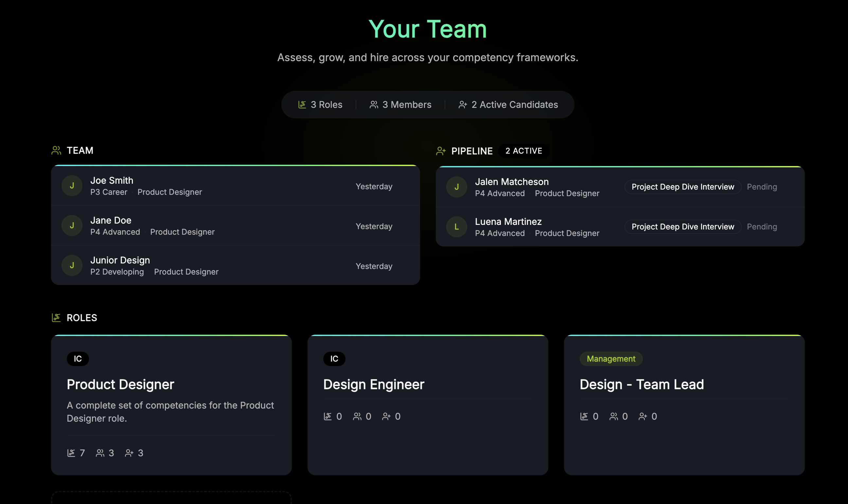Click Pending status in Jalen Matcheson's row
Viewport: 848px width, 504px height.
coord(762,187)
